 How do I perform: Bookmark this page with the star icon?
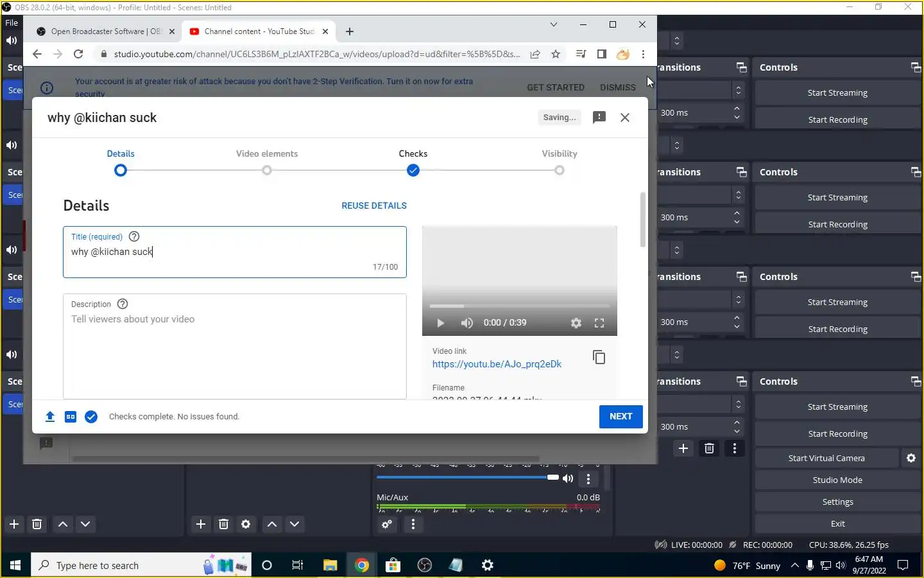pyautogui.click(x=556, y=54)
